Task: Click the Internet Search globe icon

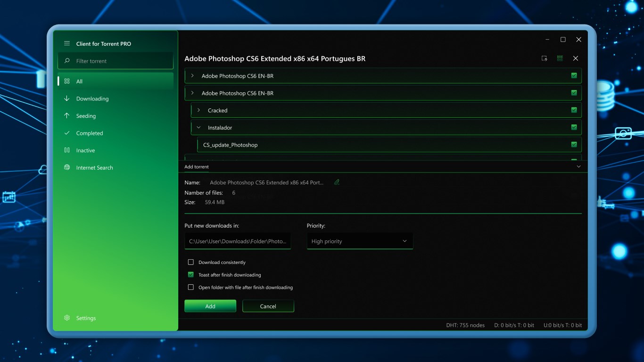Action: [x=67, y=168]
